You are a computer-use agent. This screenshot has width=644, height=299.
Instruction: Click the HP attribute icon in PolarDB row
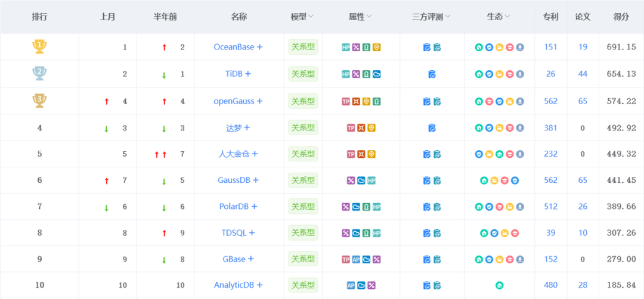(377, 207)
